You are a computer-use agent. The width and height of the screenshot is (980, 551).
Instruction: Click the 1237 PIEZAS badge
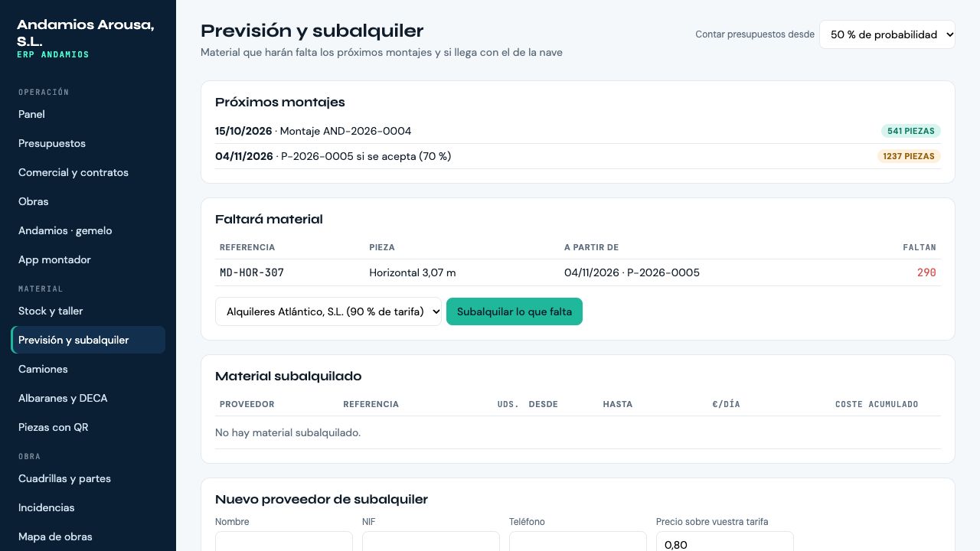coord(909,156)
